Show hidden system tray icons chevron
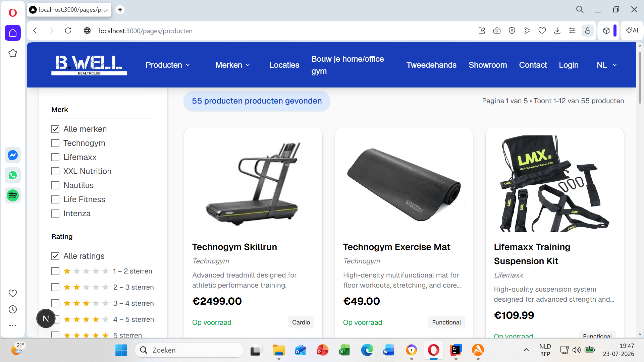The width and height of the screenshot is (644, 362). [526, 350]
